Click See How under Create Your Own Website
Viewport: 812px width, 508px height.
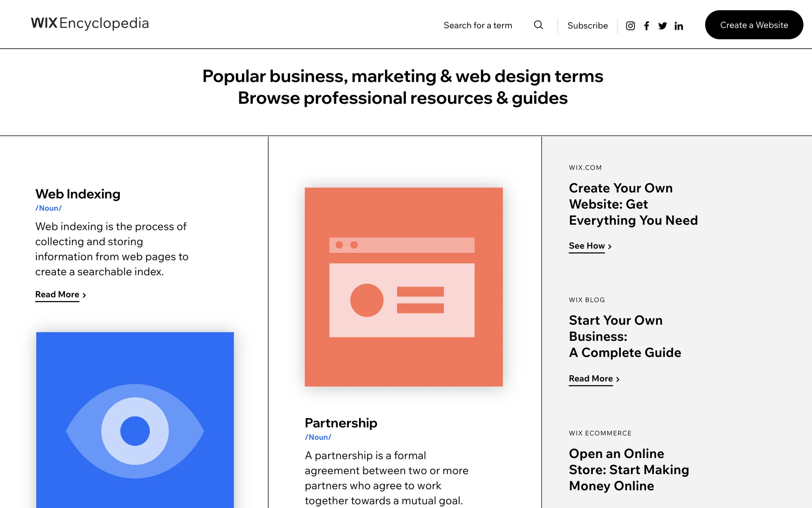(x=587, y=246)
